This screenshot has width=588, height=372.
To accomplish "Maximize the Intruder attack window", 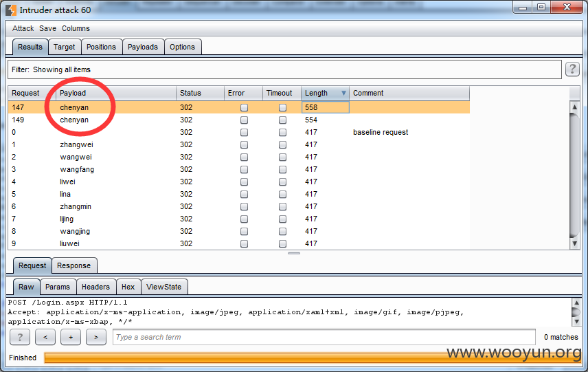I will (x=541, y=7).
